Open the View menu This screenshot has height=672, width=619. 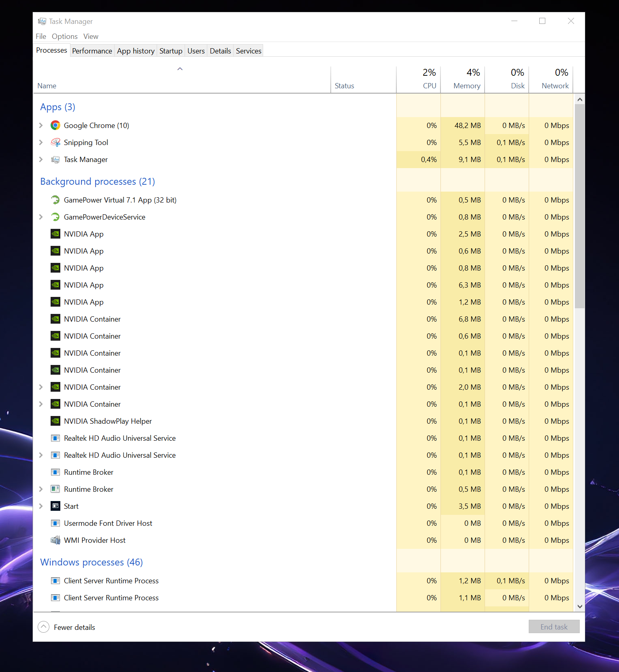point(91,36)
